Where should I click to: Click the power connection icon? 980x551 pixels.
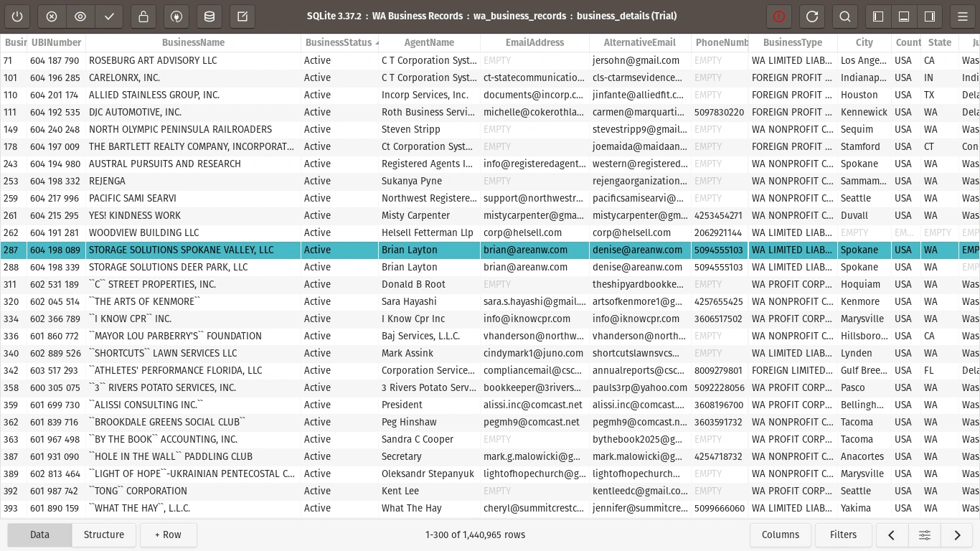(17, 17)
